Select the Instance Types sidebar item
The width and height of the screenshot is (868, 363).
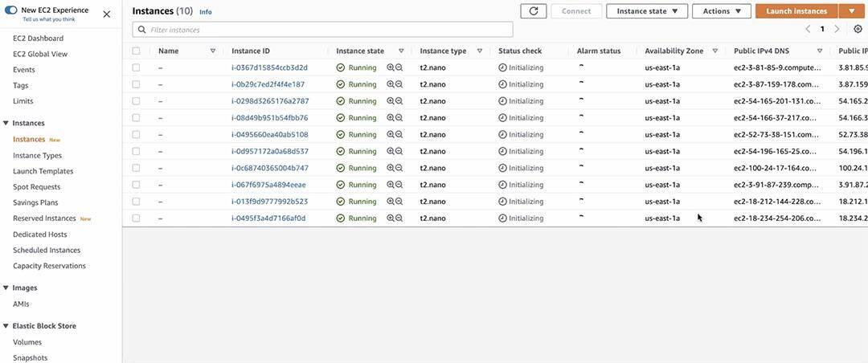click(37, 156)
